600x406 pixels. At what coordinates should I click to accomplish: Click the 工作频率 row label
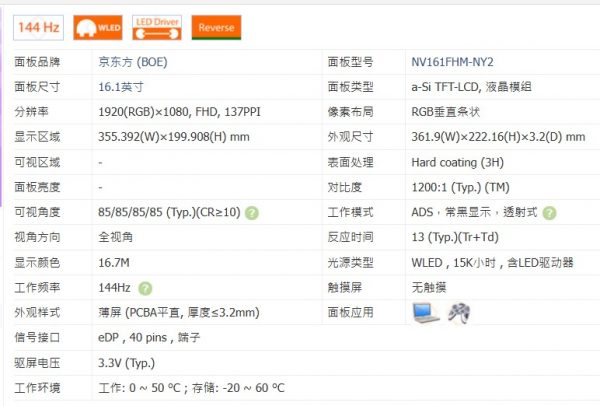click(x=37, y=287)
